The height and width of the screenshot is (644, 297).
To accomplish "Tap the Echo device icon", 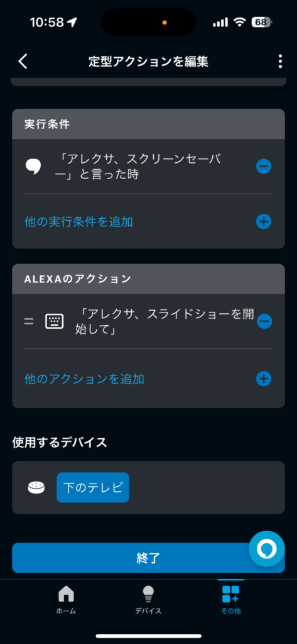I will pos(36,487).
